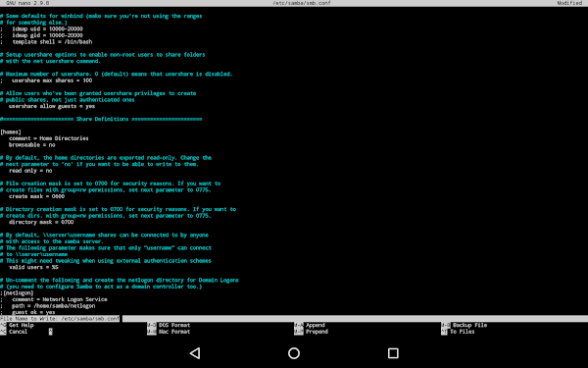Choose the DOS Format option

(x=169, y=325)
